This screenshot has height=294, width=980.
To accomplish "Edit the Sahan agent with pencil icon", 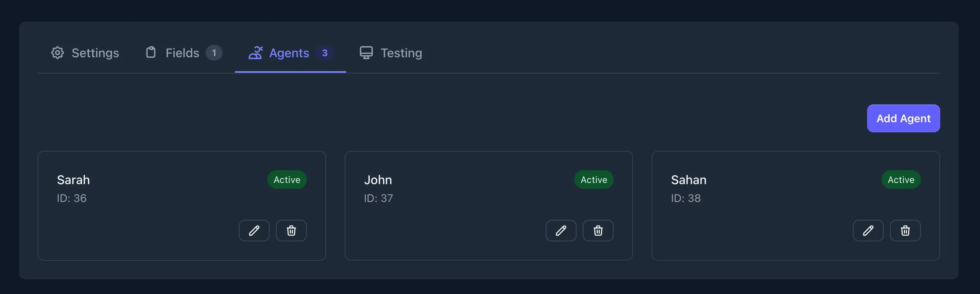I will click(x=868, y=231).
